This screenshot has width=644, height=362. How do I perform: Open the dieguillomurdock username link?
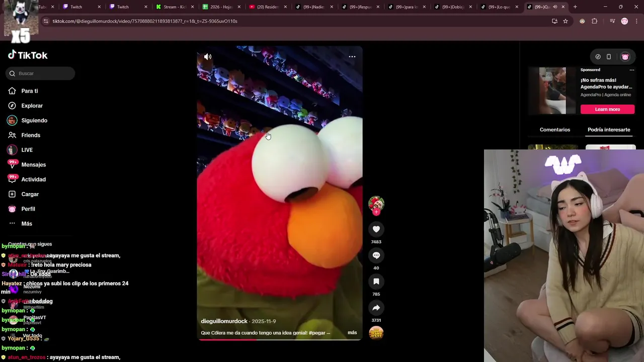tap(224, 321)
